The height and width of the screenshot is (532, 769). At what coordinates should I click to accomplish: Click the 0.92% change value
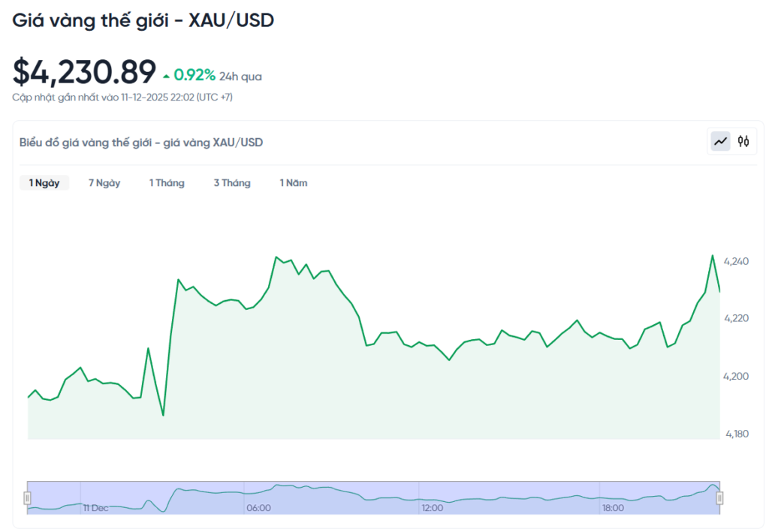195,75
